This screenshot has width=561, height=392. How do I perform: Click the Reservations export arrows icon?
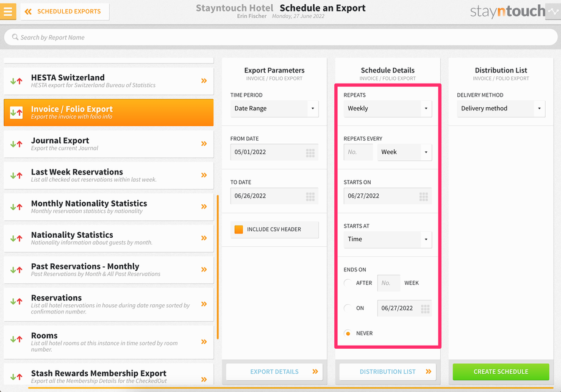pos(16,302)
